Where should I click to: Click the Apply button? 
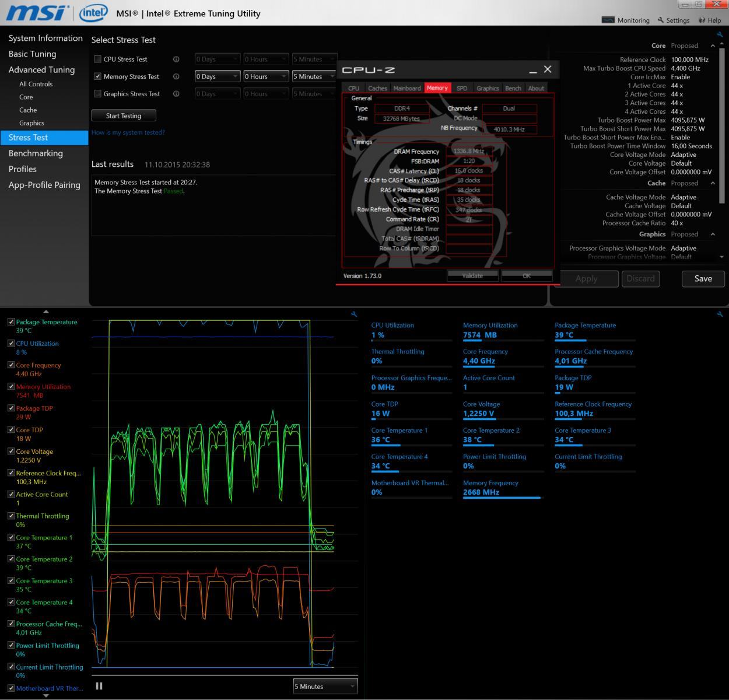coord(586,279)
